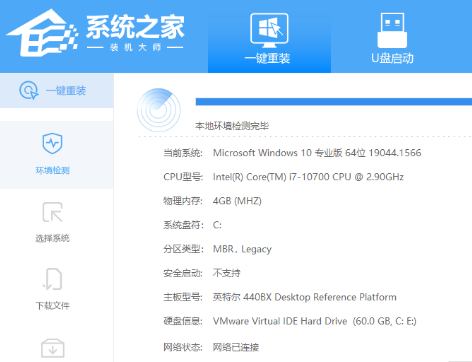Click the 装机大师 subtitle text
Screen dimensions: 472x362
pos(135,47)
